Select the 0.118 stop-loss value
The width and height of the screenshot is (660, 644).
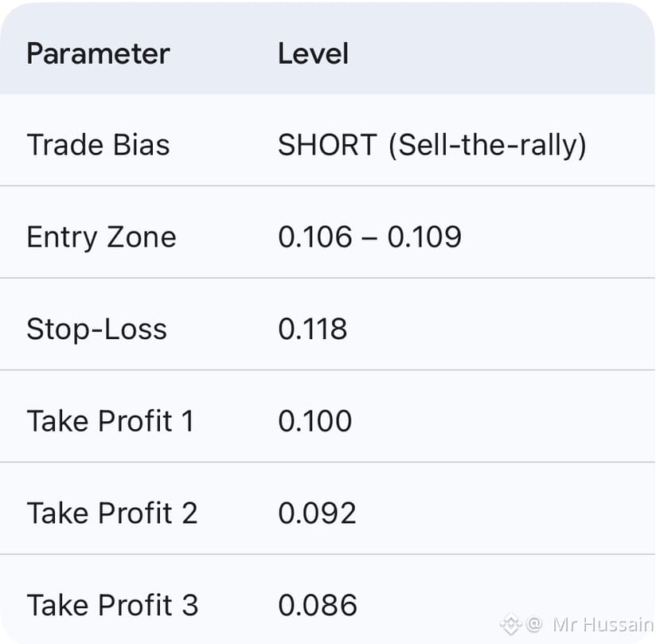coord(313,330)
